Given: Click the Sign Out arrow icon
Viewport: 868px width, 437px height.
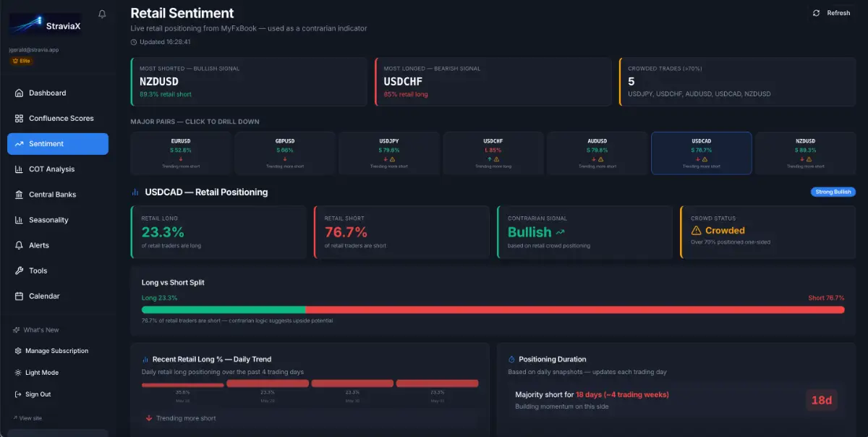Looking at the screenshot, I should 18,394.
